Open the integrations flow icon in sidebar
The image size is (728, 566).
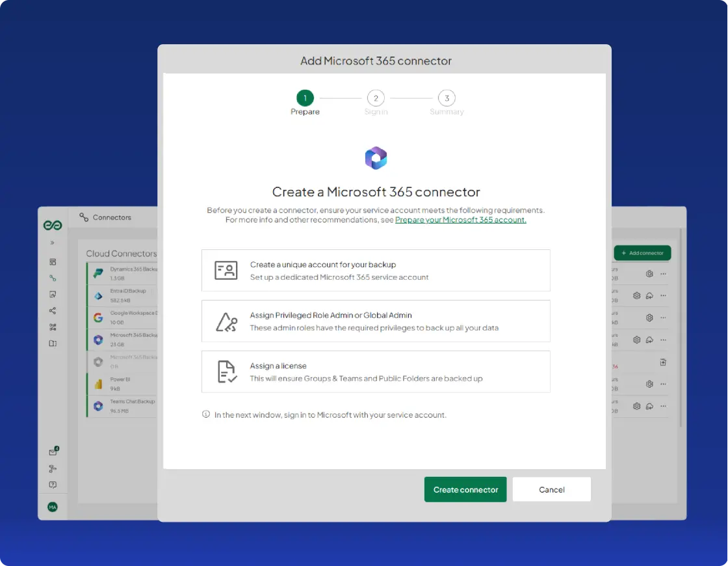click(53, 327)
